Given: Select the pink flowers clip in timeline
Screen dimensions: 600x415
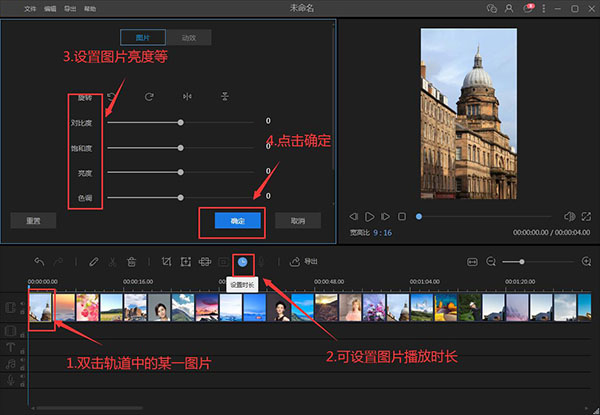Looking at the screenshot, I should tap(88, 308).
